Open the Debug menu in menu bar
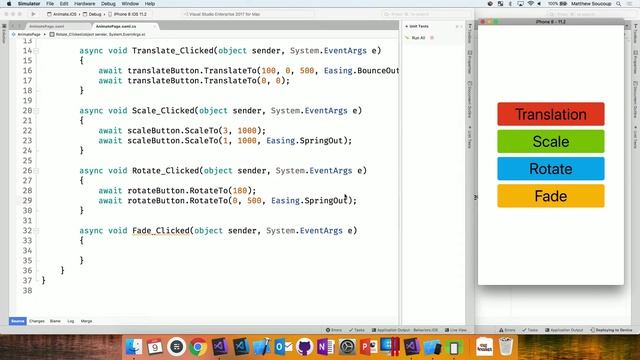The image size is (640, 360). click(108, 4)
